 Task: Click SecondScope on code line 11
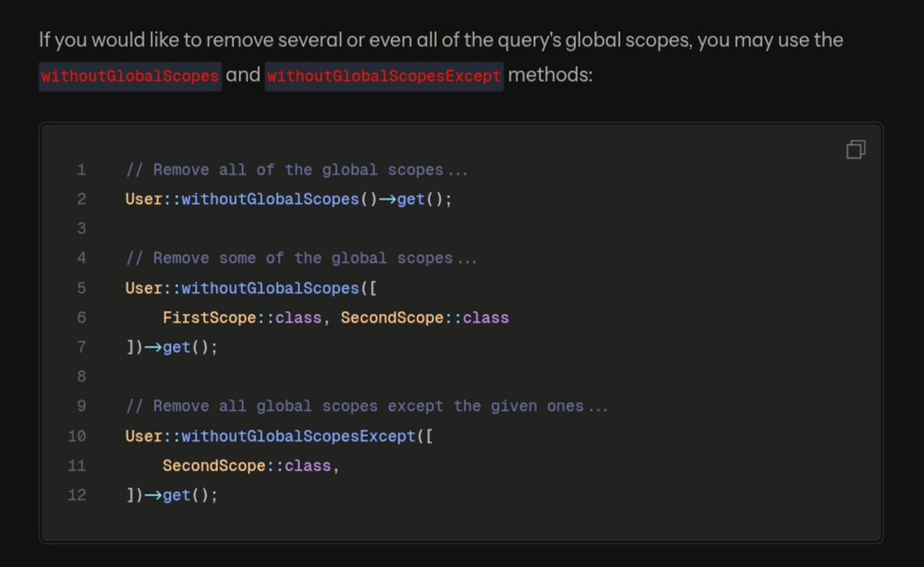pyautogui.click(x=213, y=465)
